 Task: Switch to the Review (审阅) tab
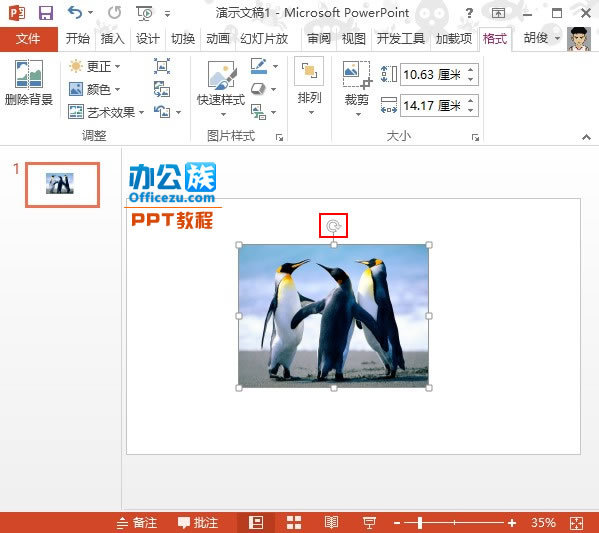[319, 39]
